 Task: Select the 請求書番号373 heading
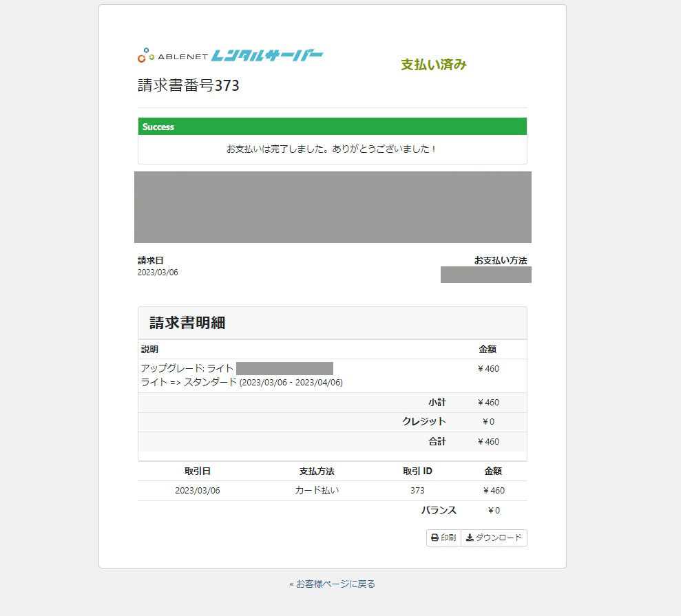[x=189, y=86]
